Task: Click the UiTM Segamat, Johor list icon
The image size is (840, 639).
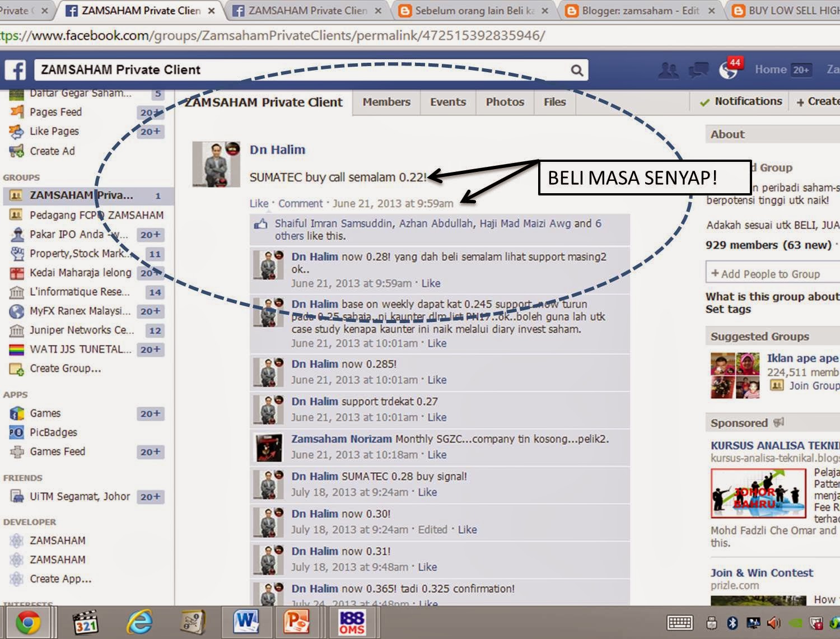Action: pyautogui.click(x=17, y=496)
